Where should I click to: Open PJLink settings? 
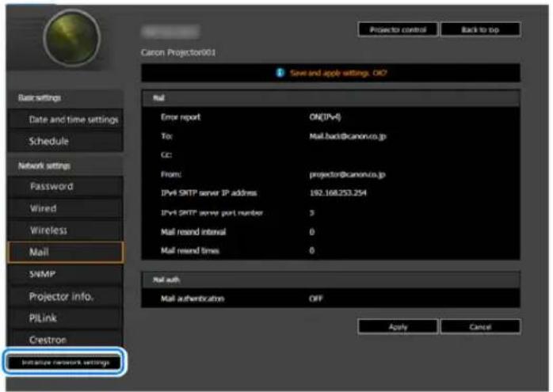coord(66,318)
